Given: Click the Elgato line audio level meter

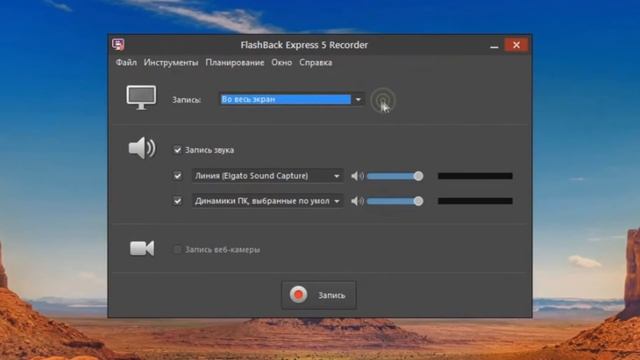Looking at the screenshot, I should tap(475, 176).
